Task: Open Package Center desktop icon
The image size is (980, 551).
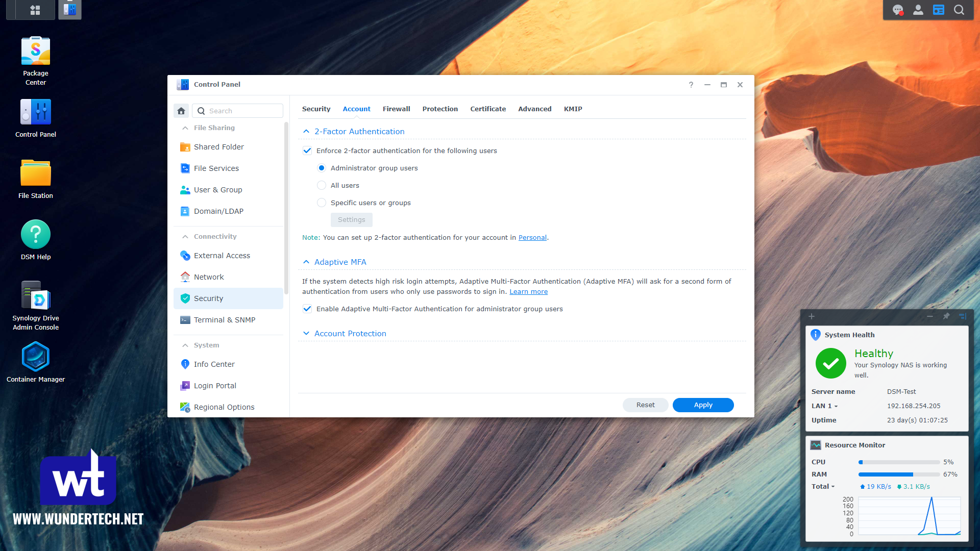Action: [x=36, y=52]
